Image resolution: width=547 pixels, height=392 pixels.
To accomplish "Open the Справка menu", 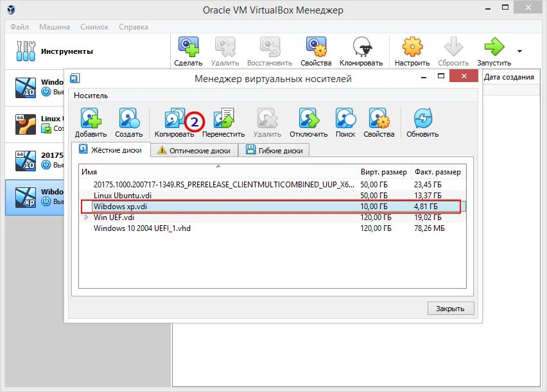I will [134, 27].
